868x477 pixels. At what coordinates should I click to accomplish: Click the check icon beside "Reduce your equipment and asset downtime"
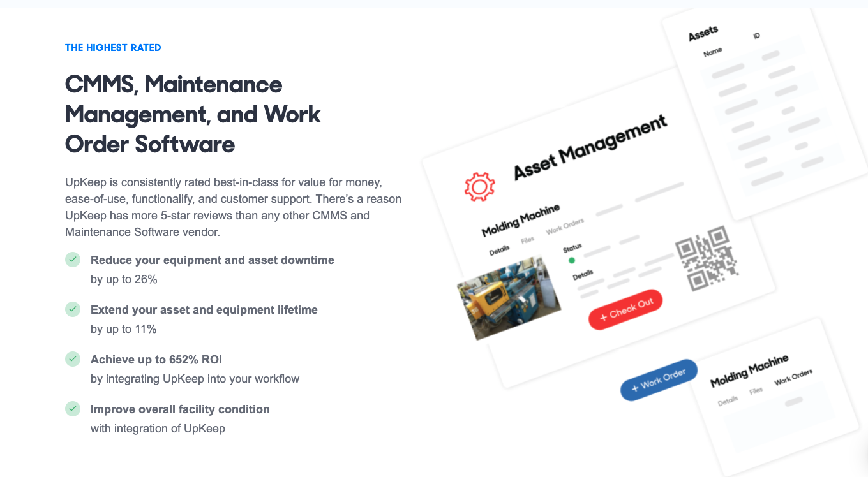(73, 260)
